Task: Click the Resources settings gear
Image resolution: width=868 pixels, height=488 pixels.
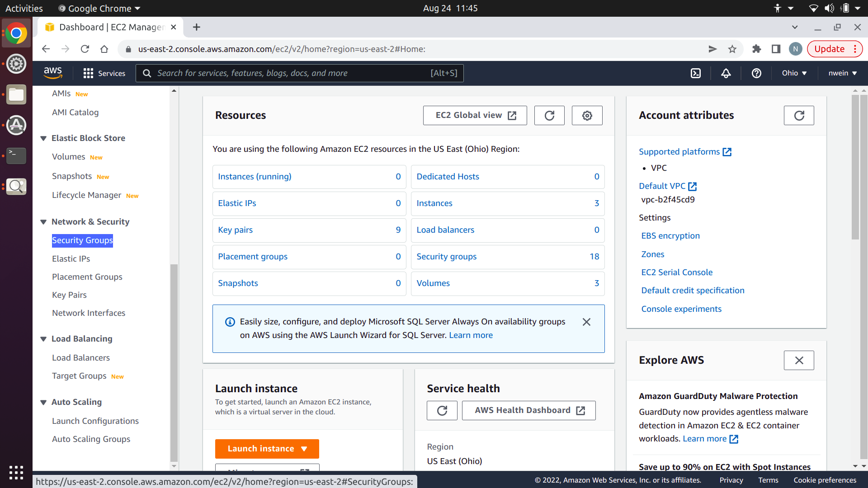Action: pos(587,116)
